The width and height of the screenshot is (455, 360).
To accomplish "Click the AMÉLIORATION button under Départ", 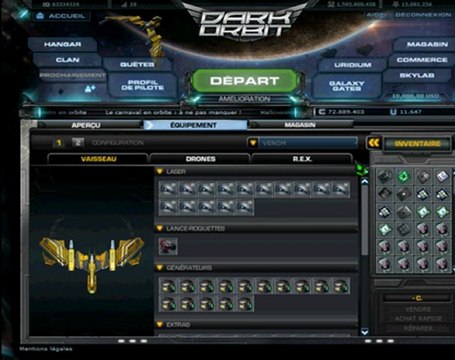I will [x=244, y=99].
